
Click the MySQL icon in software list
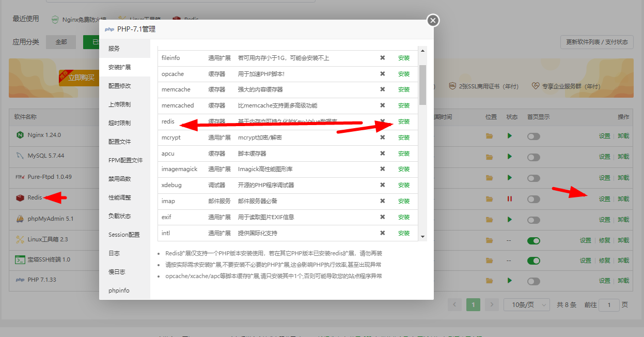coord(20,156)
